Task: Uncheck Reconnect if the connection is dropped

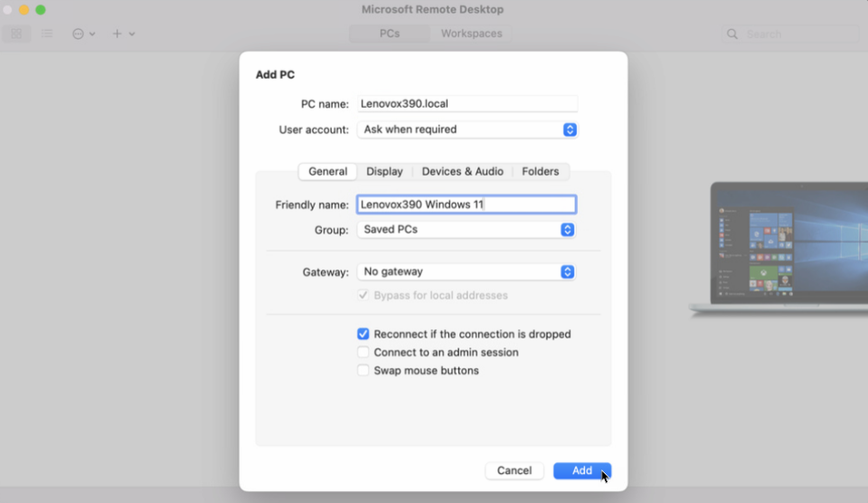Action: 363,334
